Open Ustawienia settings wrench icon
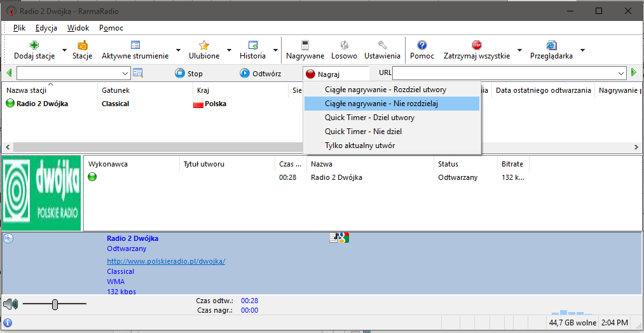This screenshot has height=333, width=644. tap(382, 45)
